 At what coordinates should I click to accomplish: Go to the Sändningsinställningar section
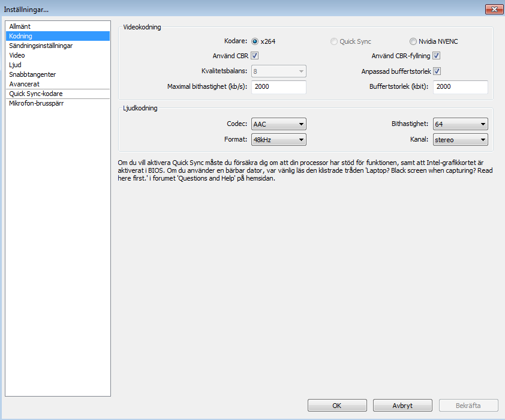[x=41, y=46]
